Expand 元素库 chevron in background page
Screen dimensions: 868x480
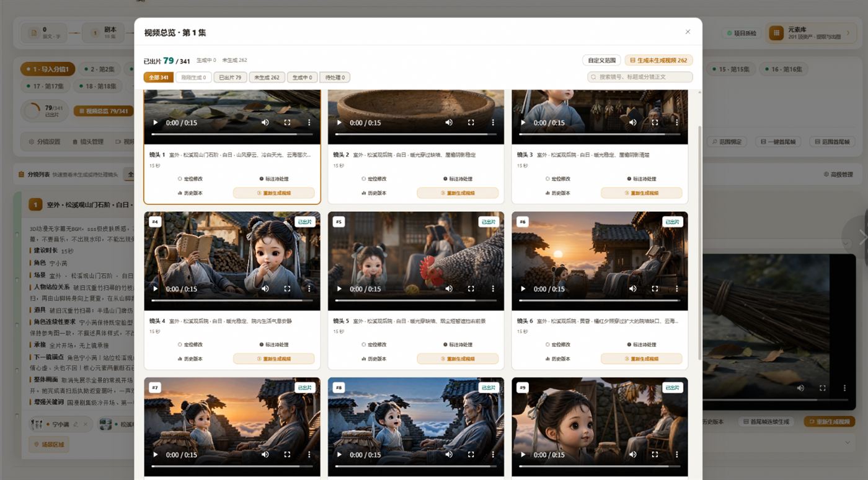pos(848,33)
